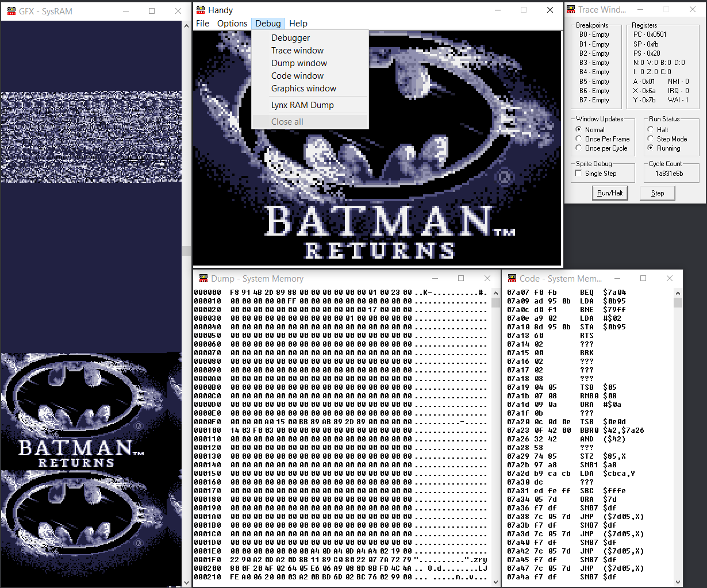Click the B0 - Empty breakpoint entry
This screenshot has width=707, height=588.
[x=594, y=34]
